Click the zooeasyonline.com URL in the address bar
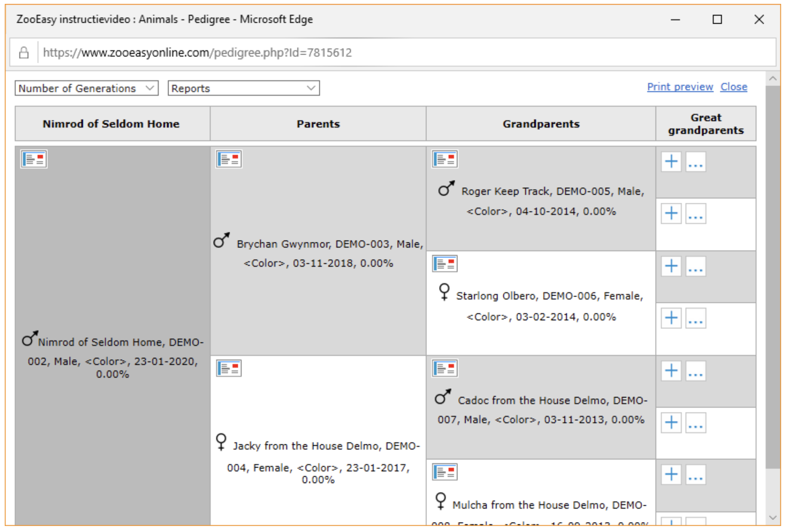This screenshot has width=785, height=532. [x=197, y=52]
